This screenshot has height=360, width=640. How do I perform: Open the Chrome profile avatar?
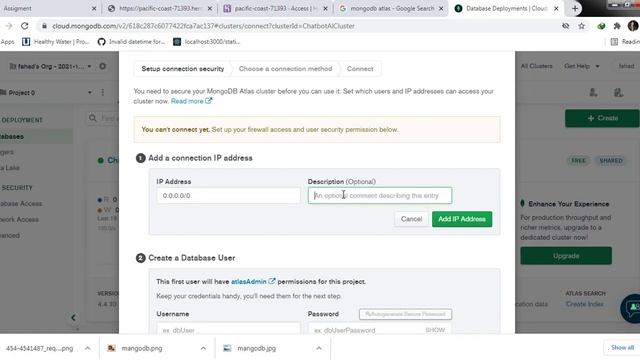633,26
